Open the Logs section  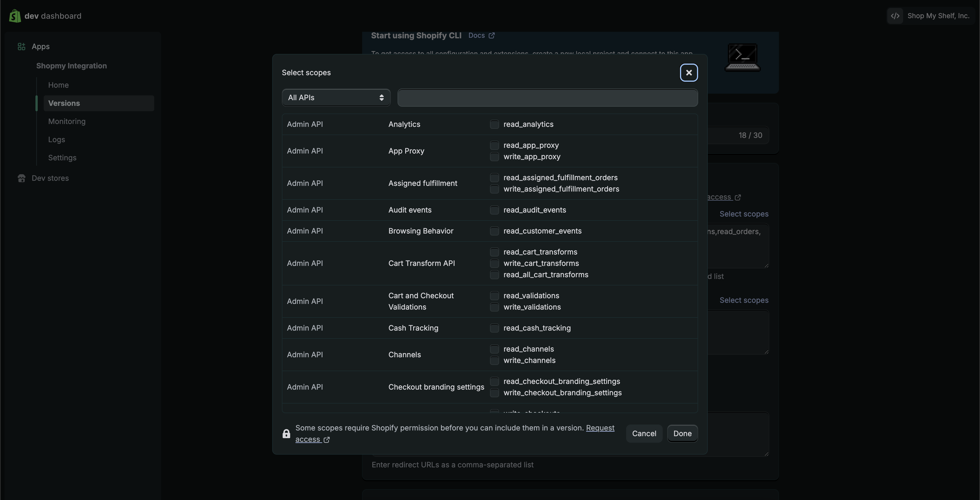[56, 139]
